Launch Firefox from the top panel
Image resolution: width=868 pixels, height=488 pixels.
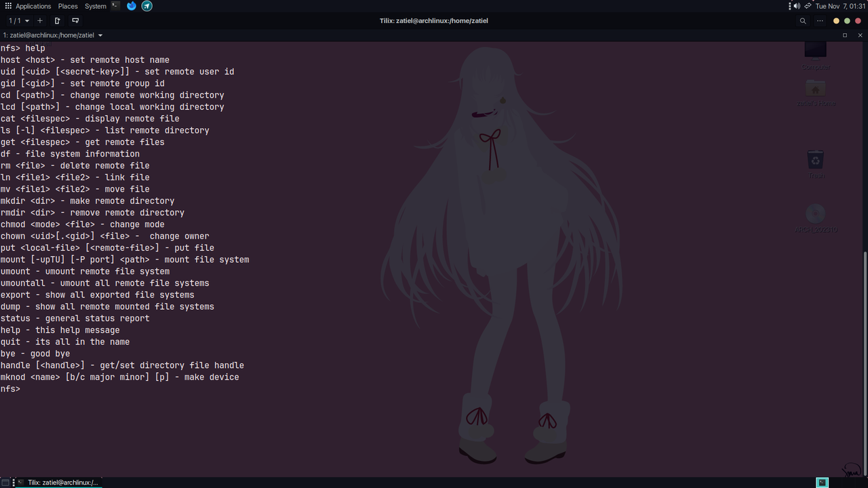point(131,6)
